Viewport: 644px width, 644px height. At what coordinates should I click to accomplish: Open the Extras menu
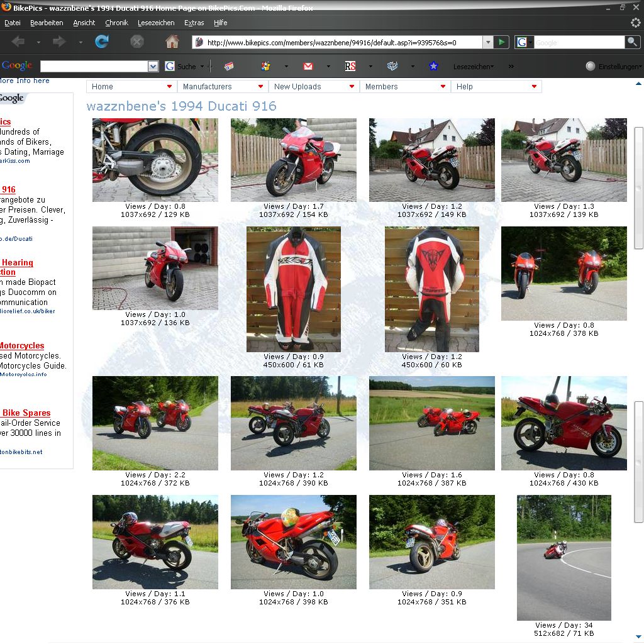pyautogui.click(x=194, y=23)
